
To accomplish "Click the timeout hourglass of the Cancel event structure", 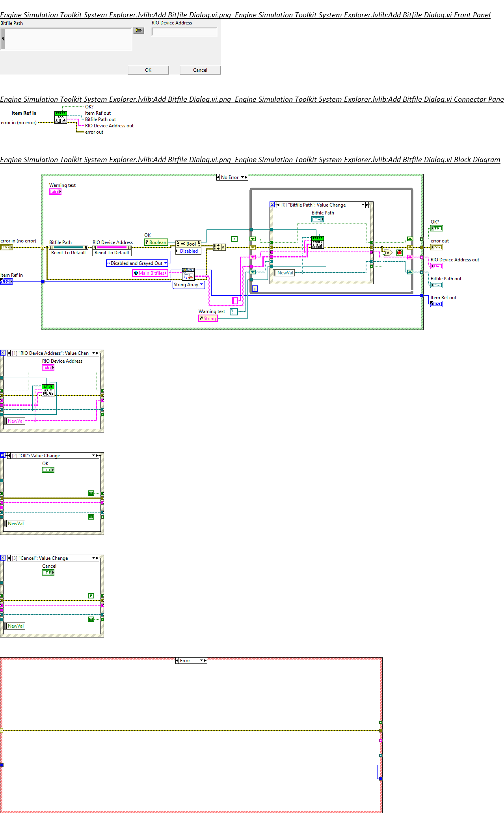I will [3, 558].
